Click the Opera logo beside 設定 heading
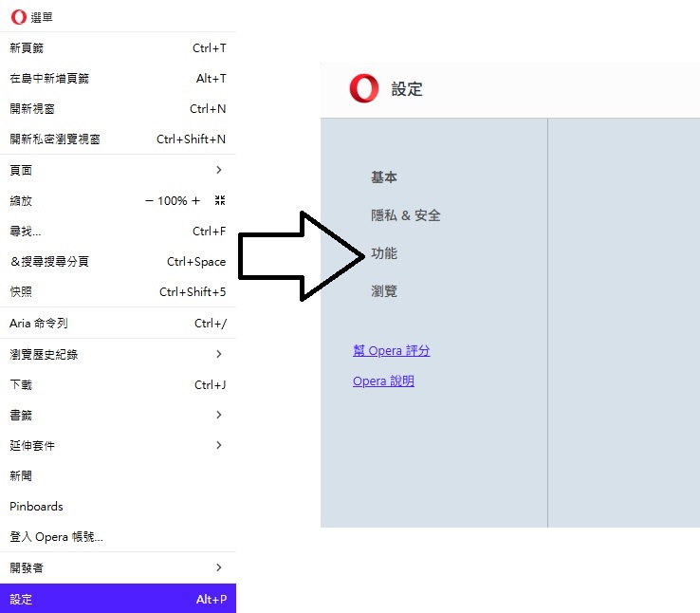Image resolution: width=700 pixels, height=613 pixels. pos(364,88)
